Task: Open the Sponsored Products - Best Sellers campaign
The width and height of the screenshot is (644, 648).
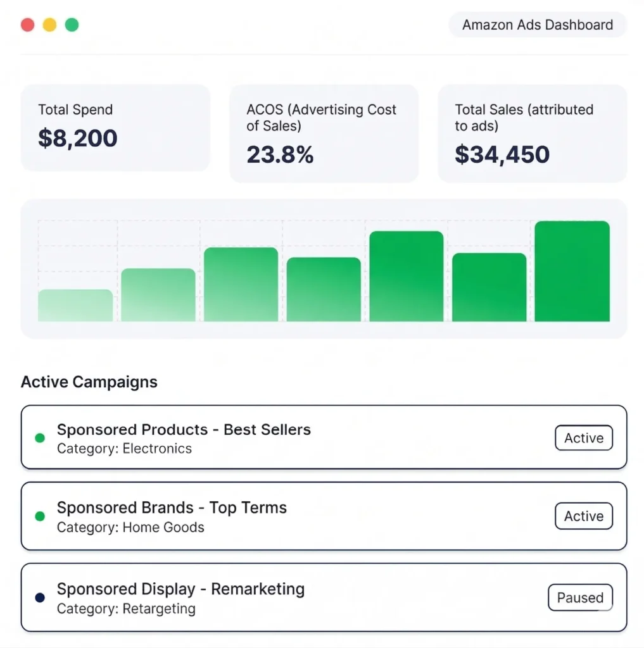Action: point(184,430)
